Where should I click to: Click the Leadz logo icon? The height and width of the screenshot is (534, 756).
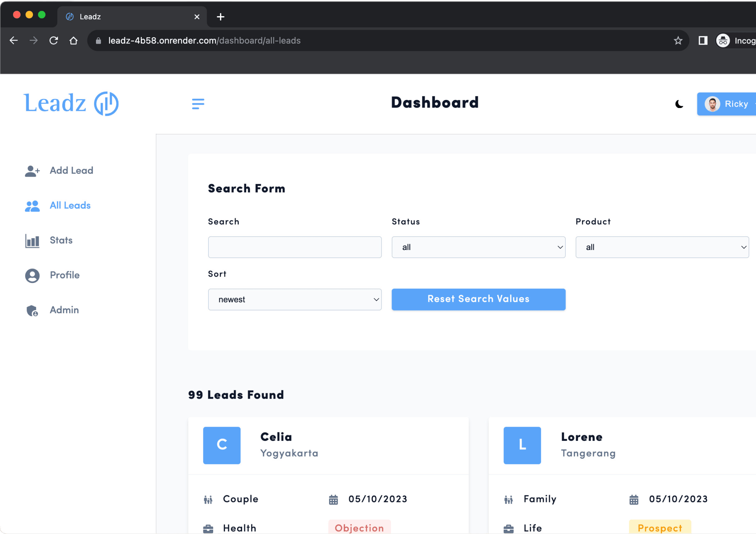(x=106, y=104)
